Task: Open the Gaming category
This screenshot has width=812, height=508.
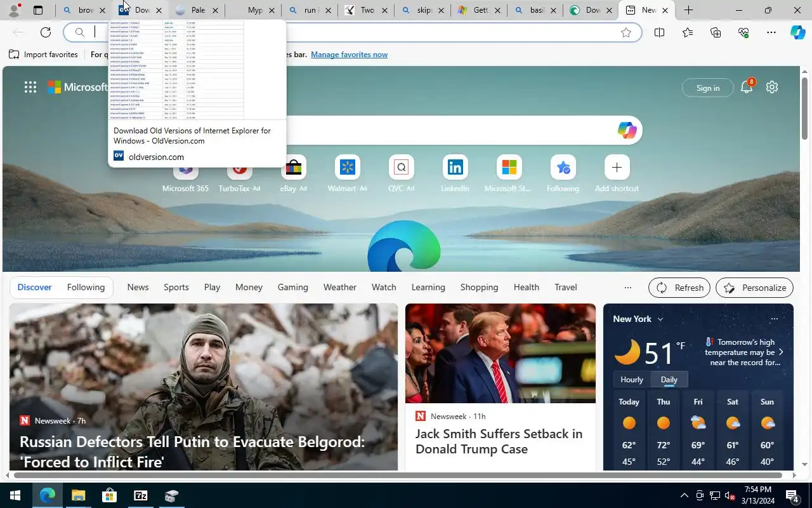Action: tap(292, 288)
